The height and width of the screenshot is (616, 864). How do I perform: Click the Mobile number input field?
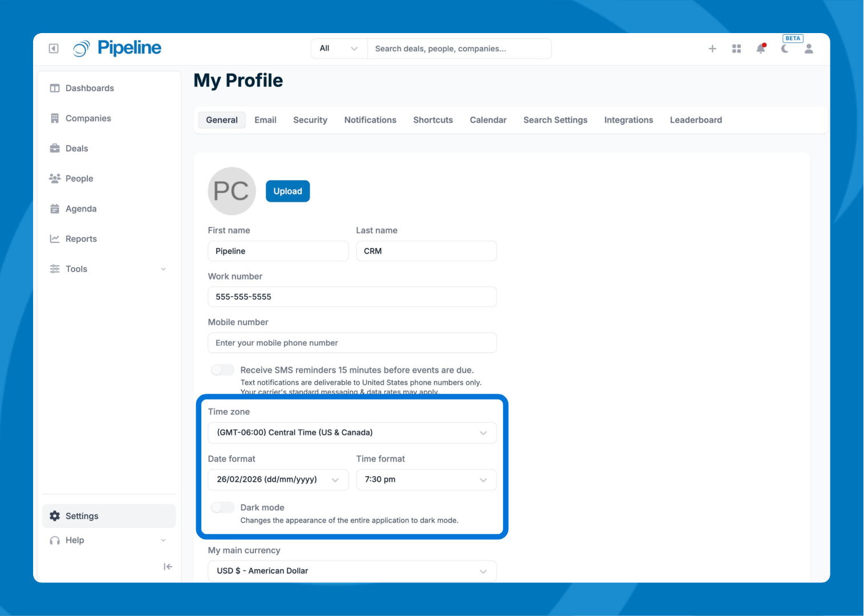pos(352,343)
